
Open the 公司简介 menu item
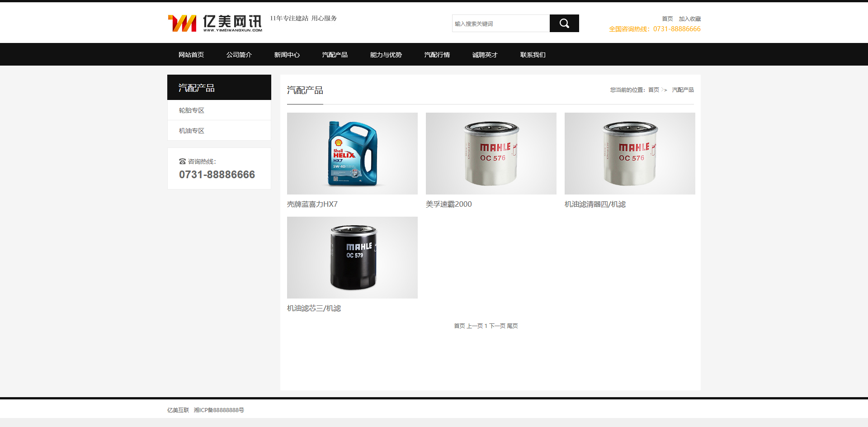point(239,55)
